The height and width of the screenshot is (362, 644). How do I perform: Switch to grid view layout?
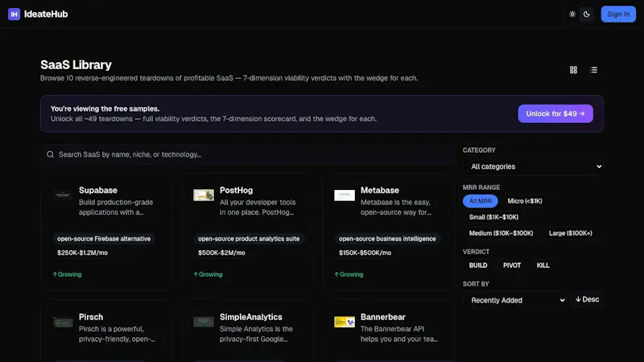tap(573, 70)
